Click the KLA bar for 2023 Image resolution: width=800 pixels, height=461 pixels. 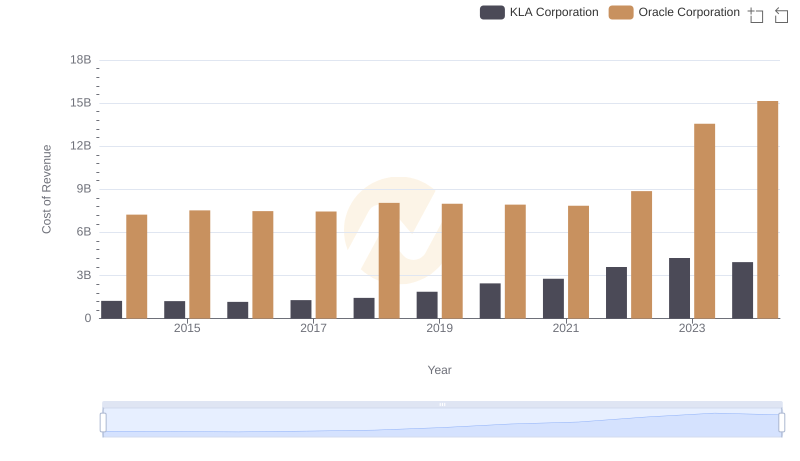coord(680,288)
